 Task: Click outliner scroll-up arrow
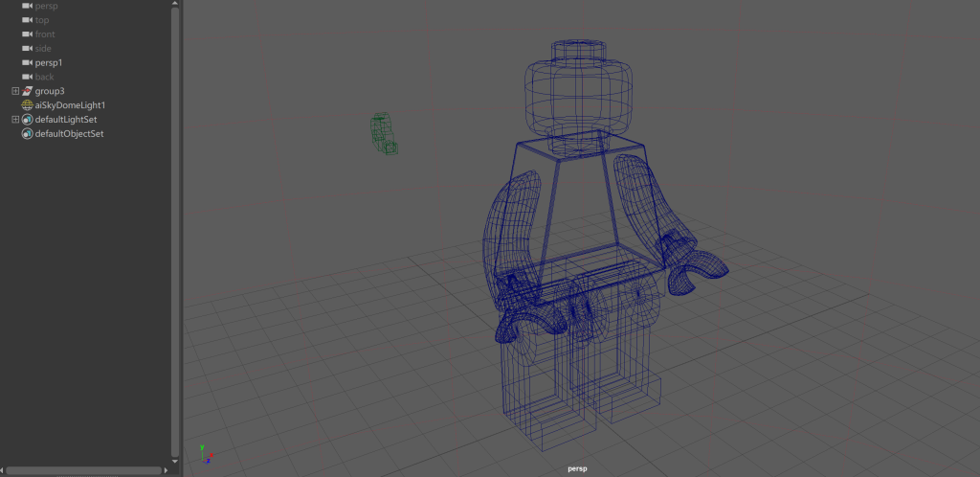click(x=175, y=3)
